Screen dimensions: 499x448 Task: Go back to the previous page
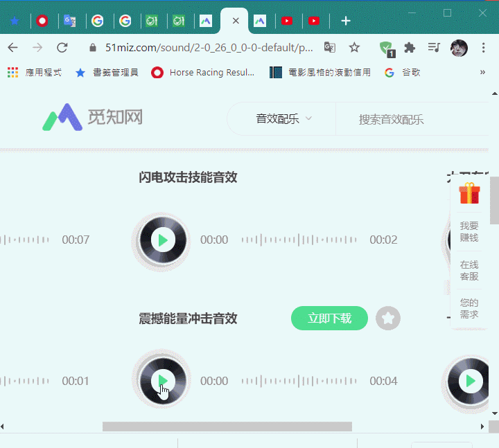12,48
